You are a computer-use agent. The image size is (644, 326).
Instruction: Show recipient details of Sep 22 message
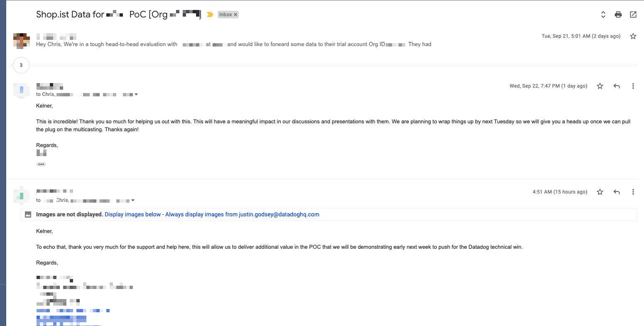click(x=136, y=95)
